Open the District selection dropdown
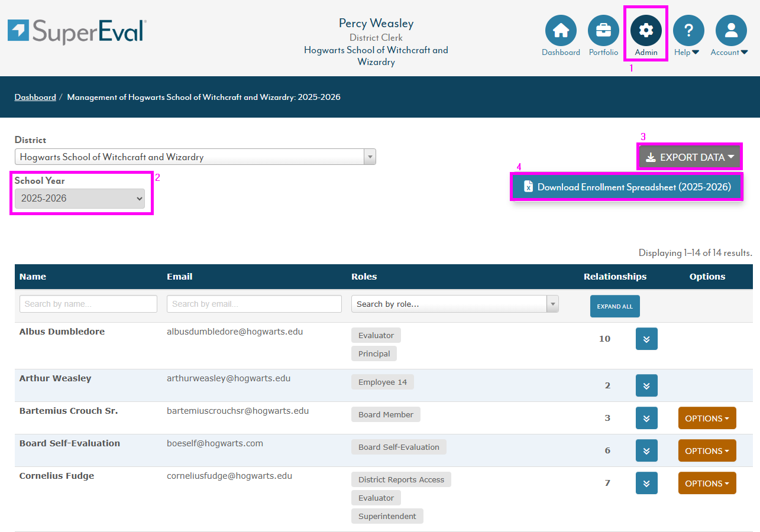Viewport: 760px width, 532px height. coord(195,157)
